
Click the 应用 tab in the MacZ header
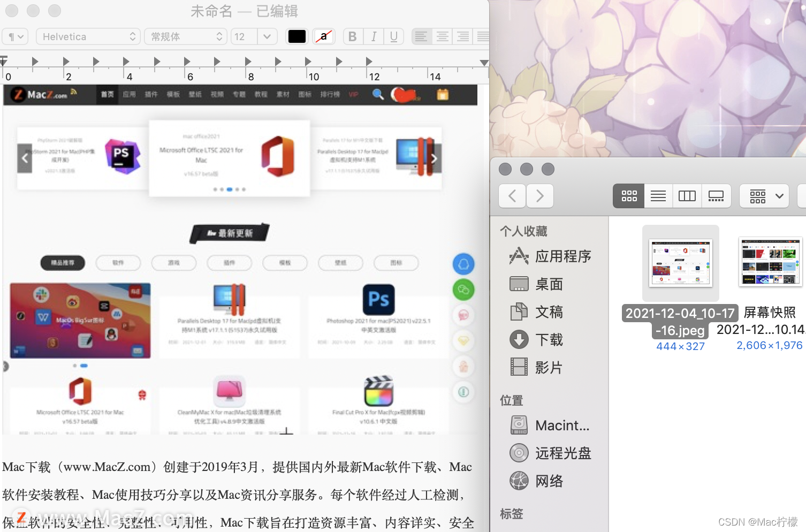[x=129, y=94]
